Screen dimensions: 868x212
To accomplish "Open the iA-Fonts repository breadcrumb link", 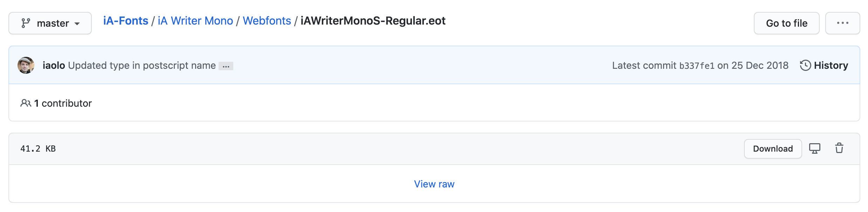I will 126,21.
